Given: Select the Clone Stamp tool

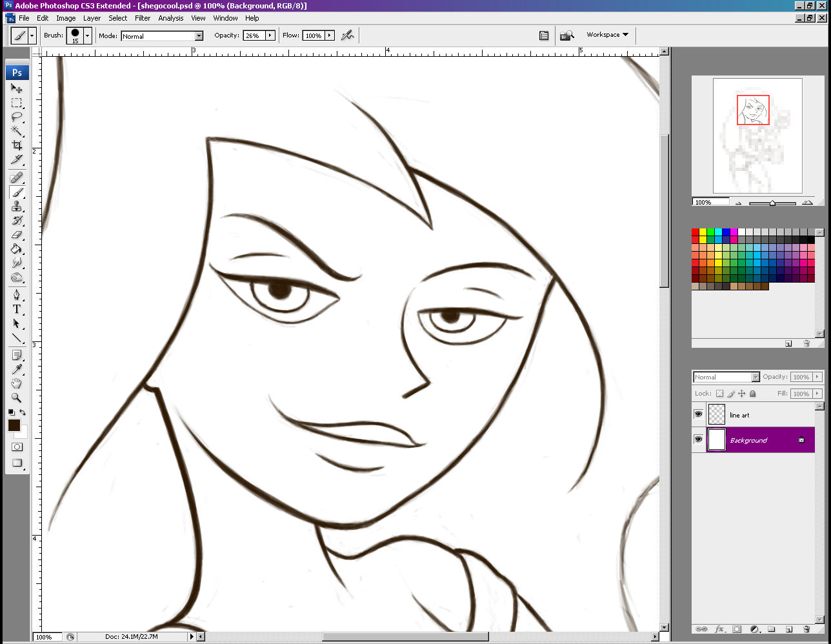Looking at the screenshot, I should [x=17, y=206].
